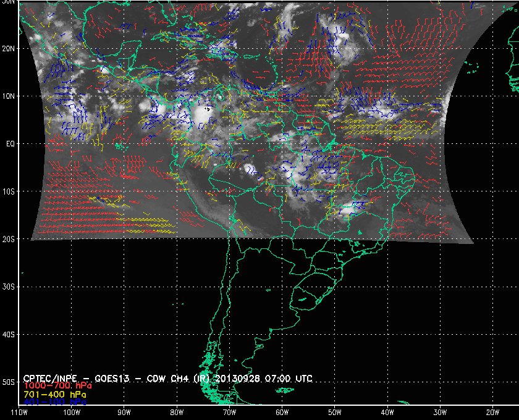The image size is (519, 420).
Task: Click the 80W longitude label
Action: pos(177,413)
